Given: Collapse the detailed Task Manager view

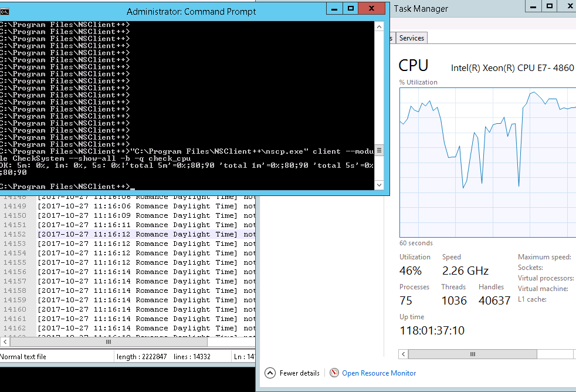Looking at the screenshot, I should tap(292, 373).
